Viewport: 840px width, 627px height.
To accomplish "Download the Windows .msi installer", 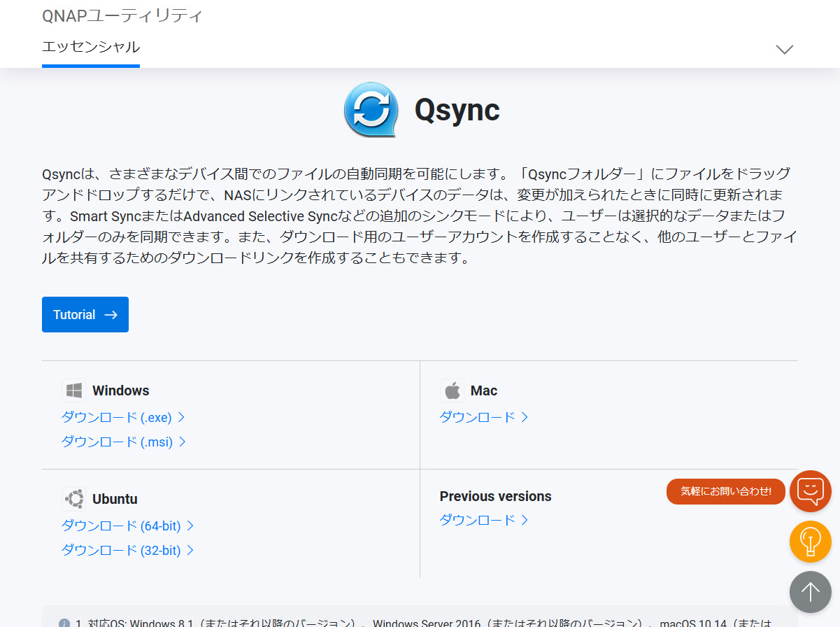I will click(123, 442).
